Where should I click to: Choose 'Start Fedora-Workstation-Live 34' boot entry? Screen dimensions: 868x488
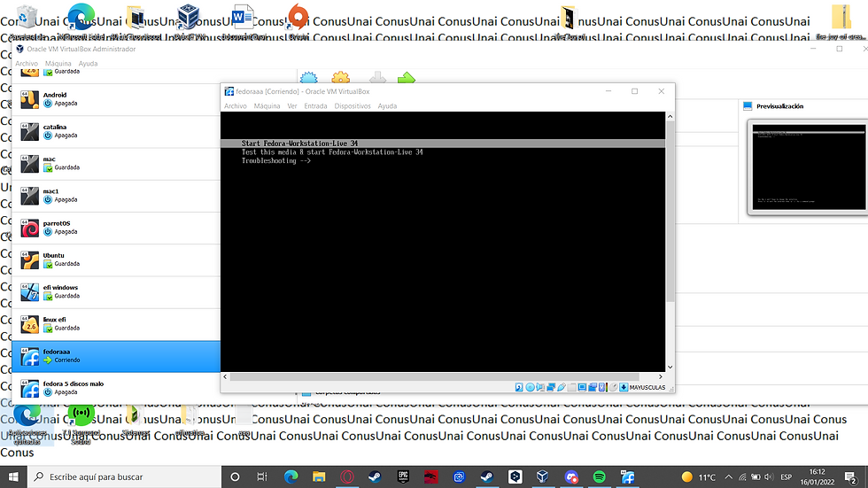coord(443,143)
